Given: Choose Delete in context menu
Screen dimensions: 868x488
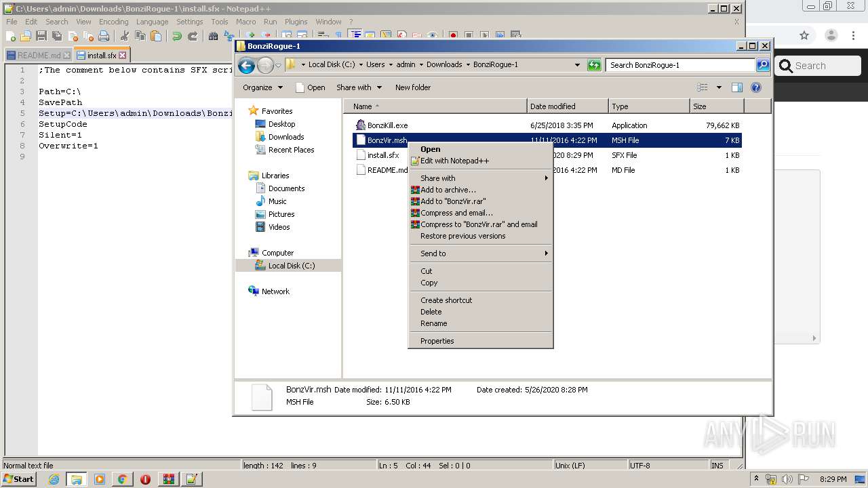Looking at the screenshot, I should [x=481, y=312].
